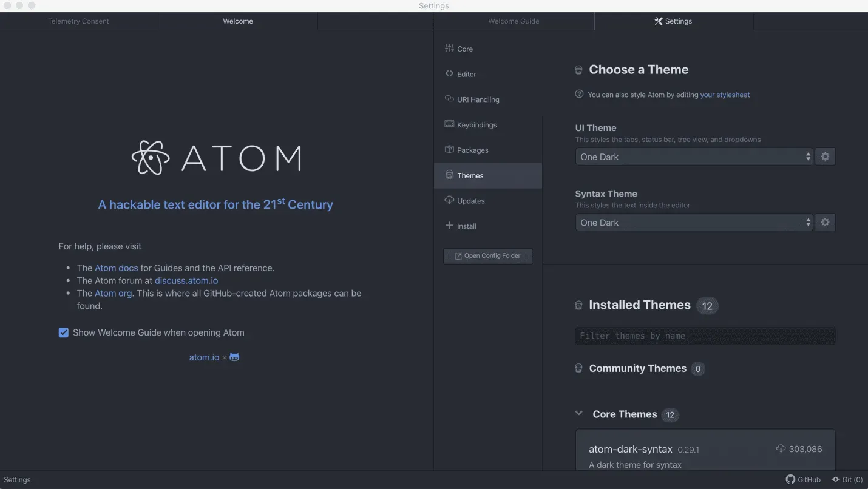Switch to the Welcome tab
Viewport: 868px width, 489px height.
coord(238,21)
